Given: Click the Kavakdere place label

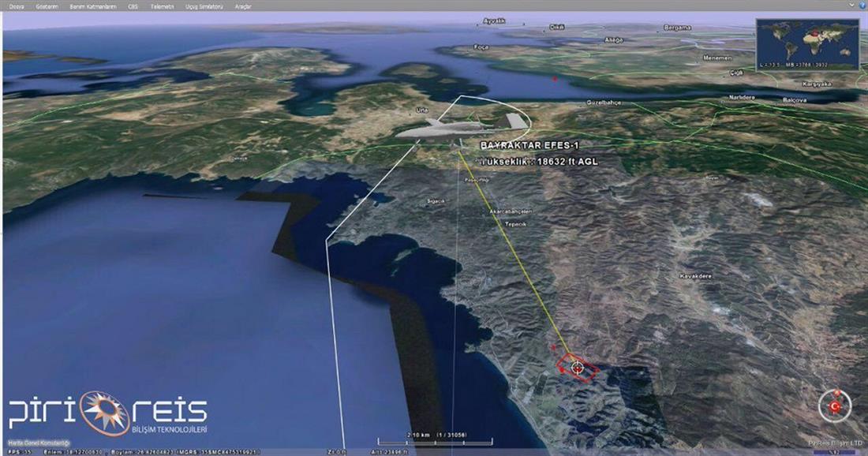Looking at the screenshot, I should [x=696, y=276].
